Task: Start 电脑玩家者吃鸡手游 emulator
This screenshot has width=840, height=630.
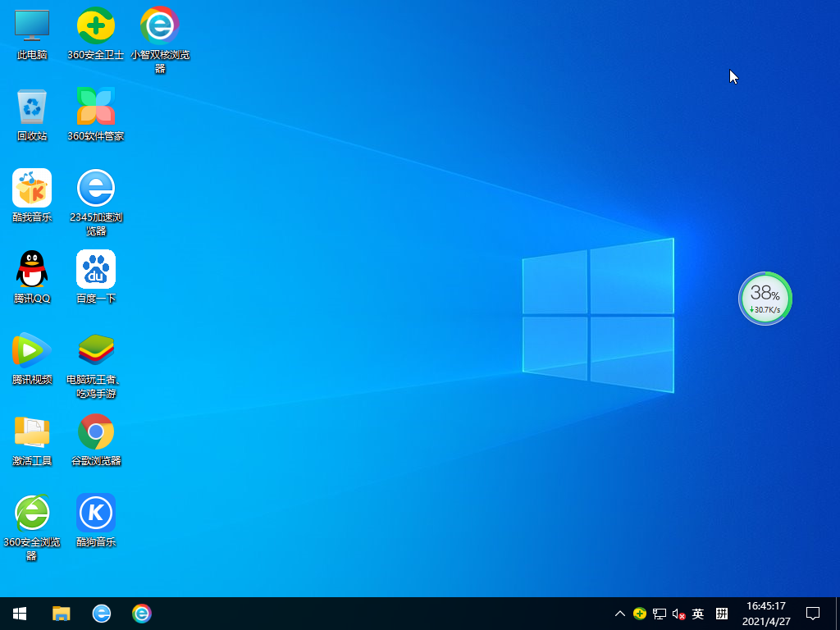Action: 96,348
